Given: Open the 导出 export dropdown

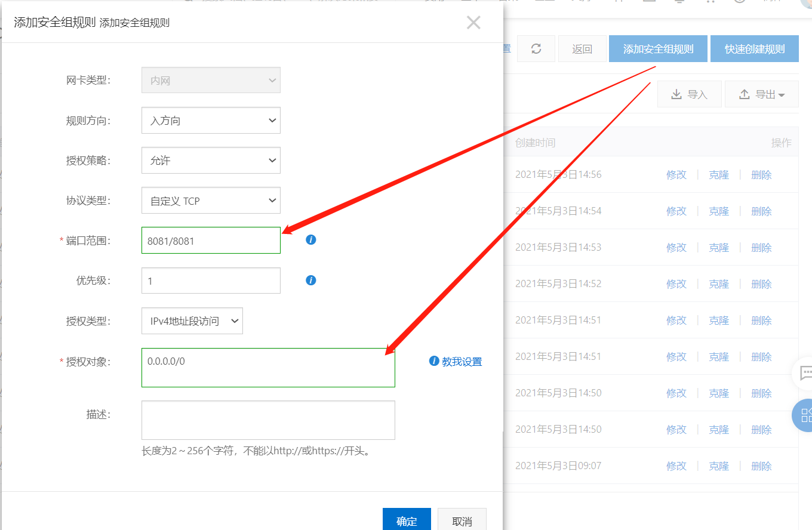Looking at the screenshot, I should tap(762, 94).
